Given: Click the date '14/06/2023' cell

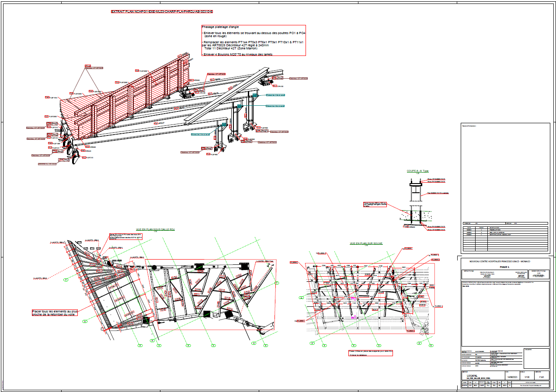Looking at the screenshot, I should (x=513, y=376).
